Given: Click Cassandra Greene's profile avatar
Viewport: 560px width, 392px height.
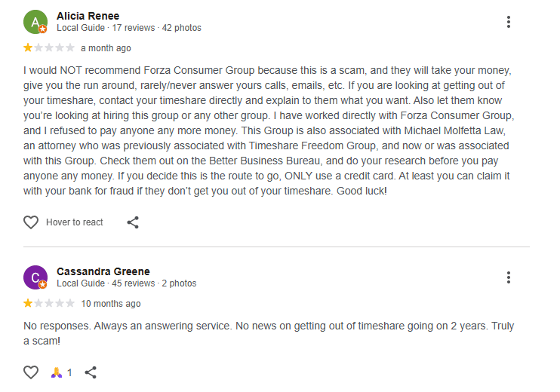Looking at the screenshot, I should [35, 277].
